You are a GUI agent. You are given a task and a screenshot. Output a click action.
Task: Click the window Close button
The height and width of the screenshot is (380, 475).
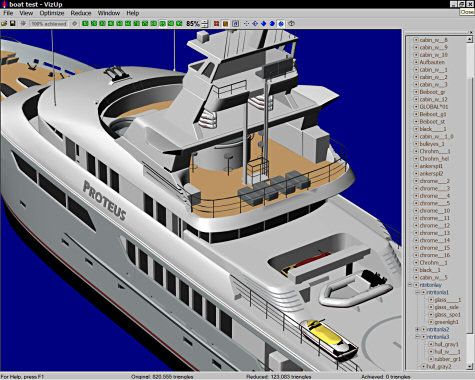470,4
